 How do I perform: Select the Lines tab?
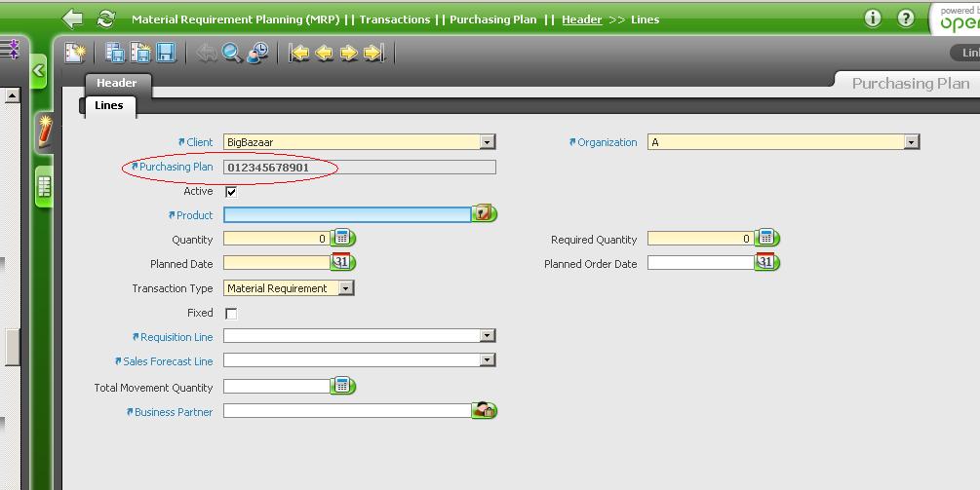[109, 105]
